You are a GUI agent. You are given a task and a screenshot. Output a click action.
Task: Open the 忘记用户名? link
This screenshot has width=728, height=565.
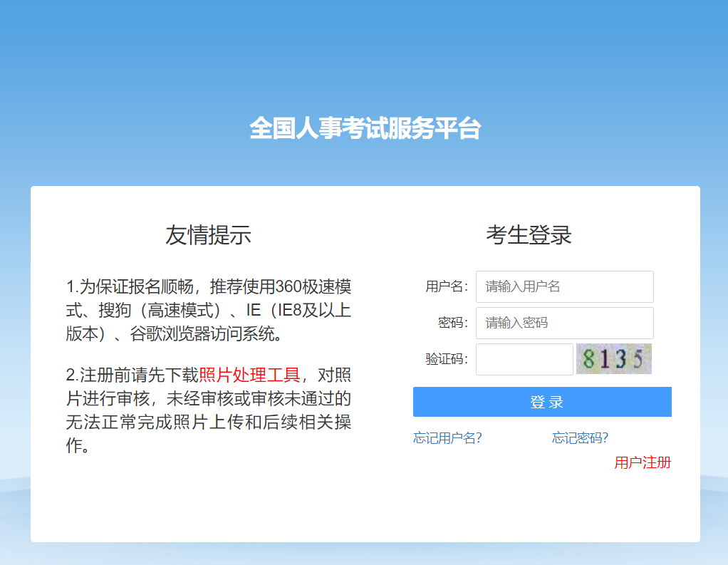447,437
